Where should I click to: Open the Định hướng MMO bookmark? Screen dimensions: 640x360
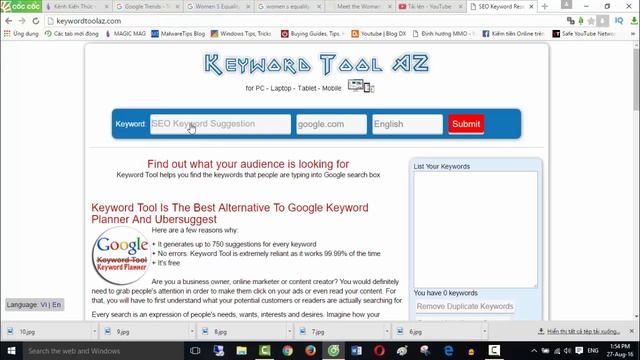pos(444,34)
